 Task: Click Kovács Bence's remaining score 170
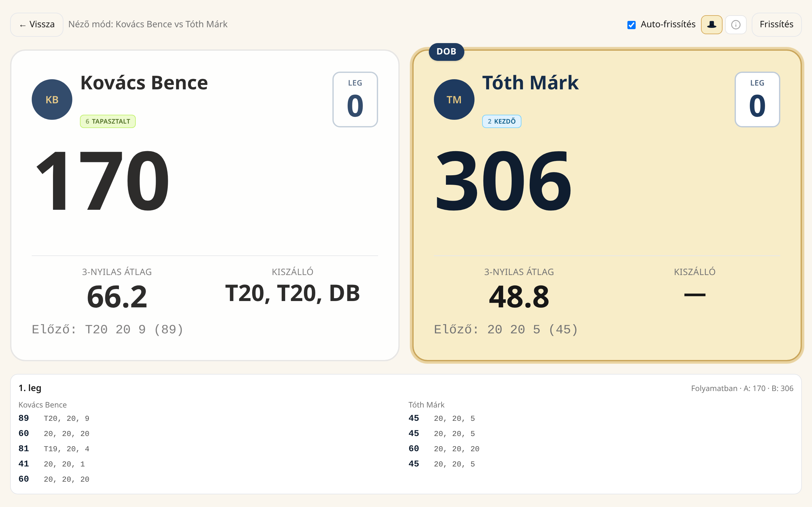pos(102,181)
